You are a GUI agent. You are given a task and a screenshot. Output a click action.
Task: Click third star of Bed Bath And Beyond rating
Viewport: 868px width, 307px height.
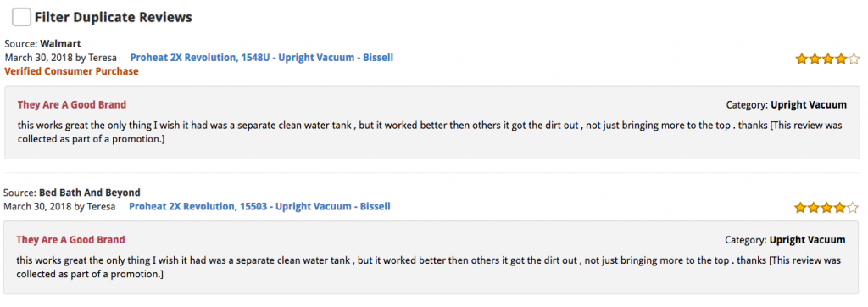coord(826,208)
